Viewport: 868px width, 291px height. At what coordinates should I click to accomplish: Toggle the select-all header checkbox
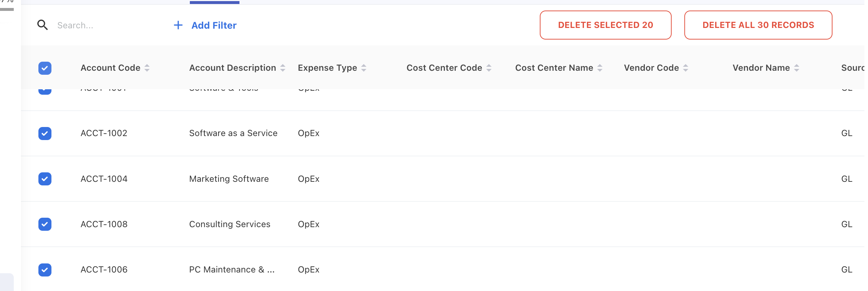point(45,68)
